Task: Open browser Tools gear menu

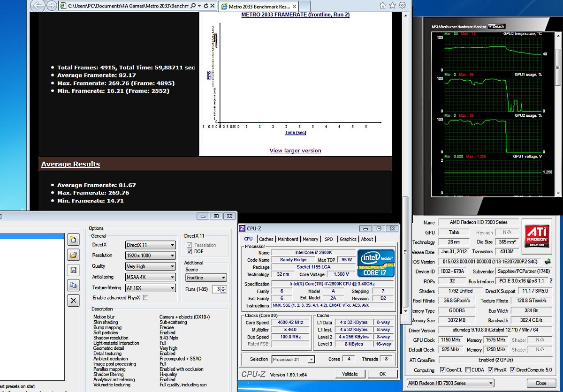Action: tap(402, 6)
